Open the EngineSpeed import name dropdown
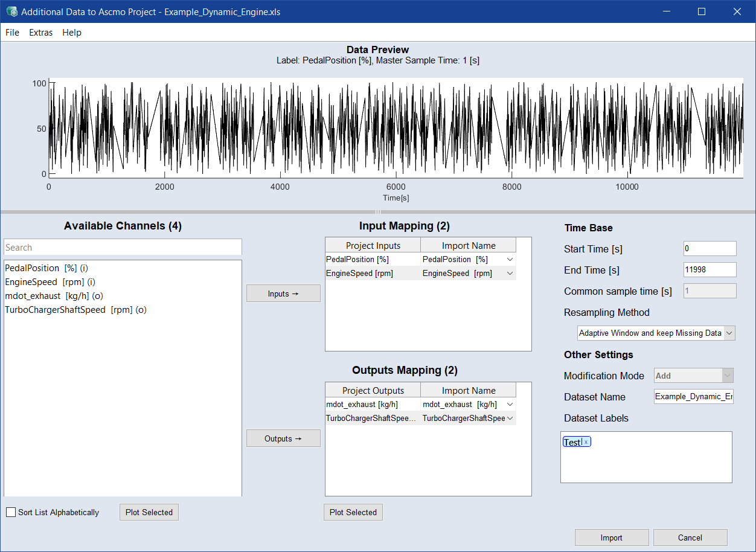Image resolution: width=756 pixels, height=552 pixels. pos(510,274)
